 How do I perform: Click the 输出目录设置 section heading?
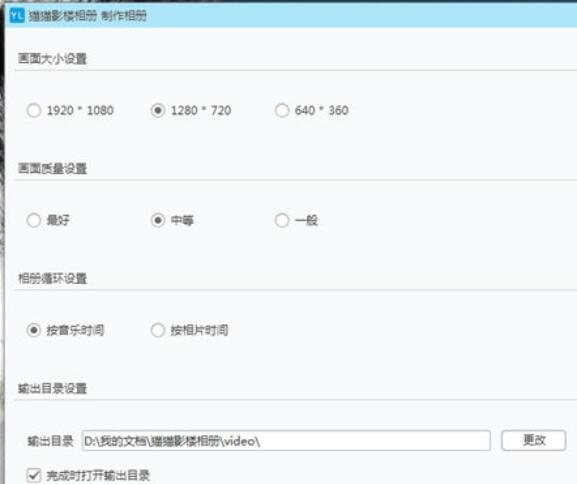[52, 388]
